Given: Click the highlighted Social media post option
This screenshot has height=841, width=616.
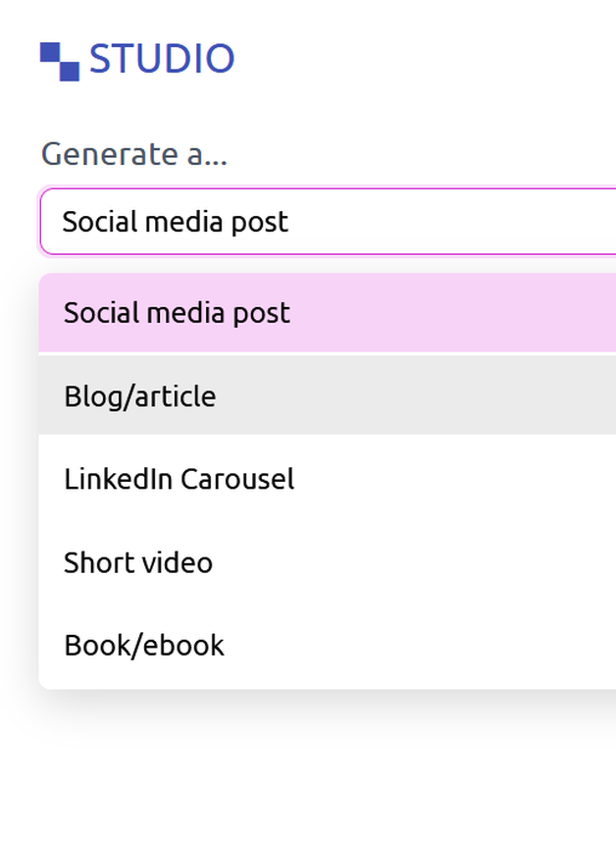Looking at the screenshot, I should 176,313.
